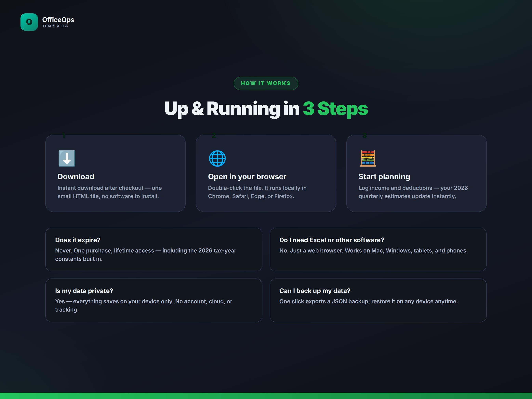The image size is (532, 399).
Task: Click the green OfficeOps logo icon
Action: 29,22
